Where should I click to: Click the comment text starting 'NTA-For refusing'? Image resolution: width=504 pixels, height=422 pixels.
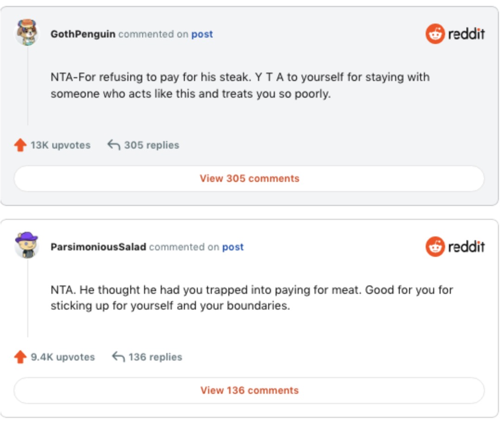[240, 85]
